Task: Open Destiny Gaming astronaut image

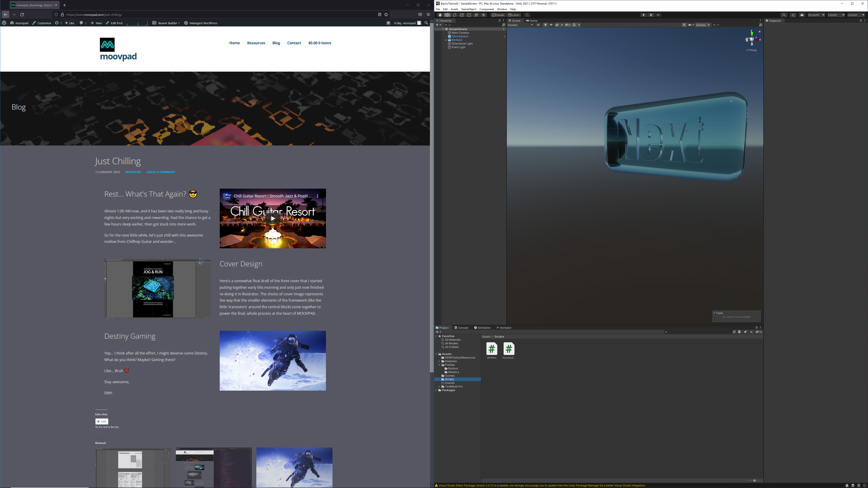Action: (x=273, y=361)
